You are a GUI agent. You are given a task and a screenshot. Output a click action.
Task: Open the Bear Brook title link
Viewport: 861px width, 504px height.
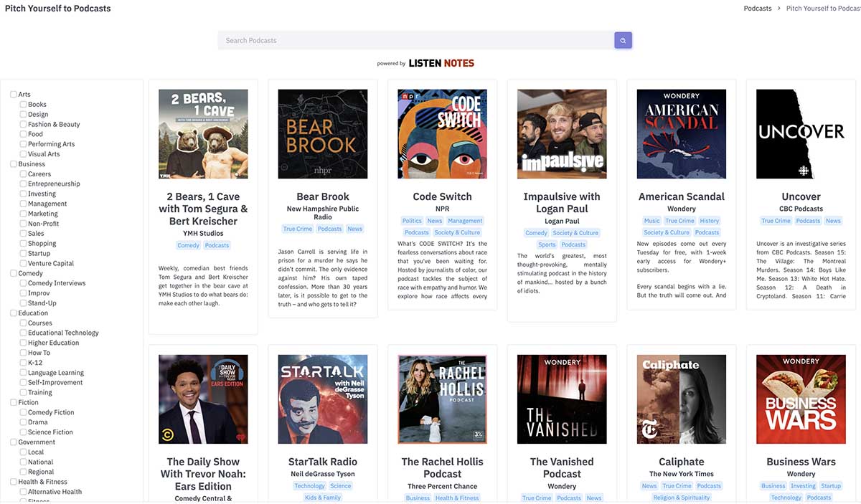pos(323,196)
